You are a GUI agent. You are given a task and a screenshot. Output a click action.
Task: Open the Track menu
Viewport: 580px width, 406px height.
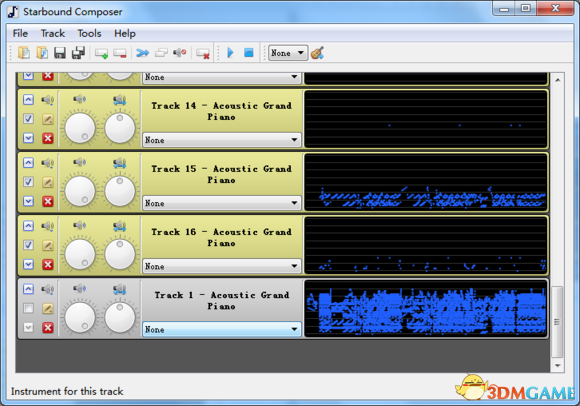tap(53, 34)
